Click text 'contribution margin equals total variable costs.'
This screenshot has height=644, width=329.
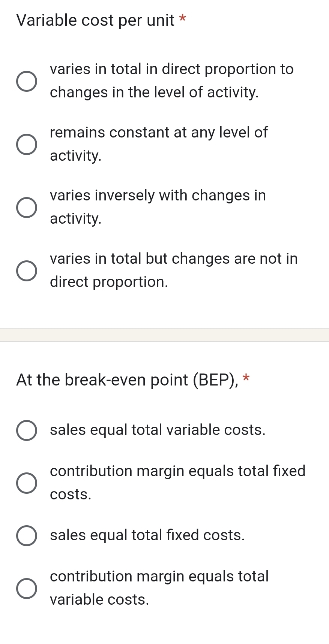pyautogui.click(x=159, y=588)
